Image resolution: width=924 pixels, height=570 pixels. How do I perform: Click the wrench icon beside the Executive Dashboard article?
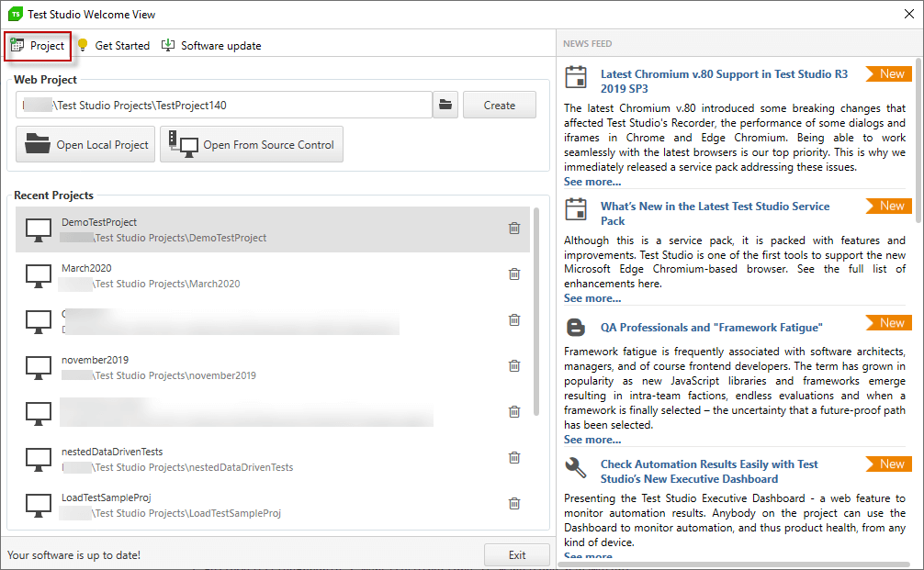576,468
